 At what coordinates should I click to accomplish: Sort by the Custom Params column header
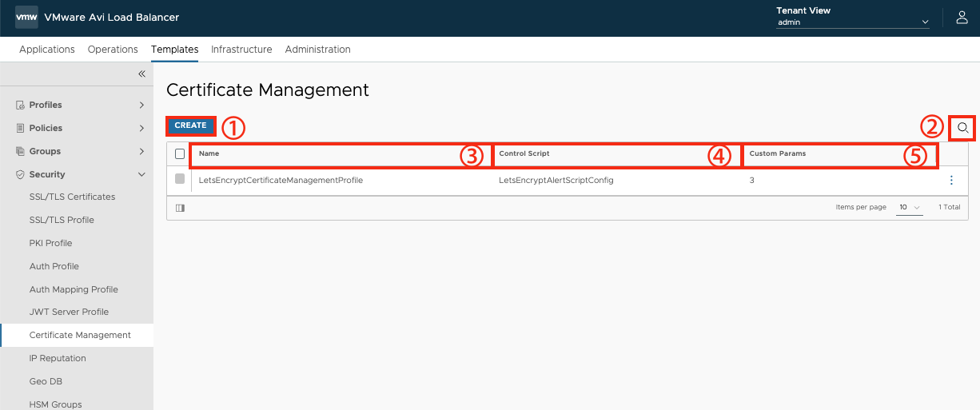[778, 153]
